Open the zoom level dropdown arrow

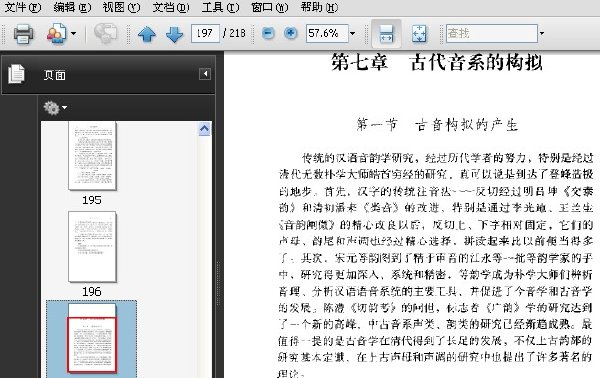352,34
